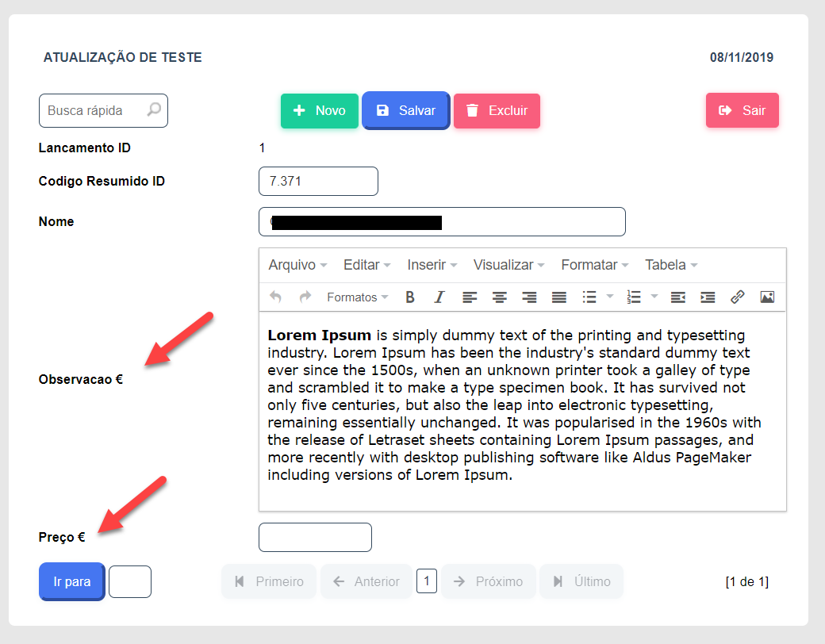Click the bullet list icon
The height and width of the screenshot is (644, 825).
589,297
